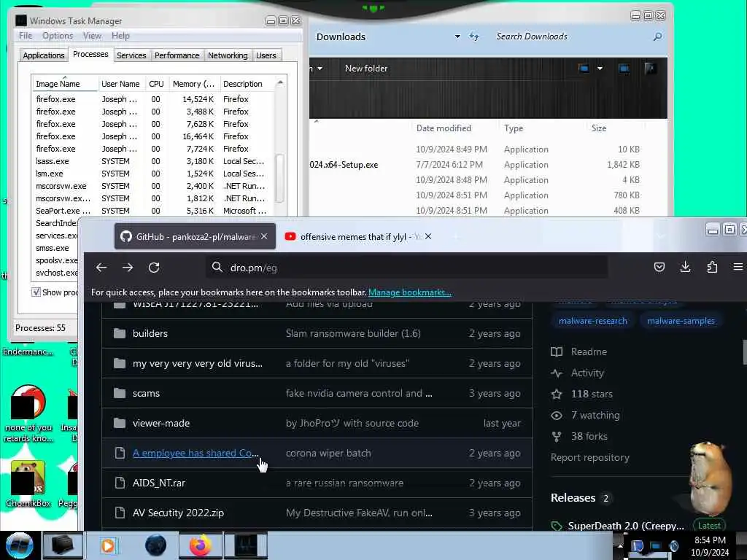Open AIDS_NT.rar file

[x=158, y=483]
